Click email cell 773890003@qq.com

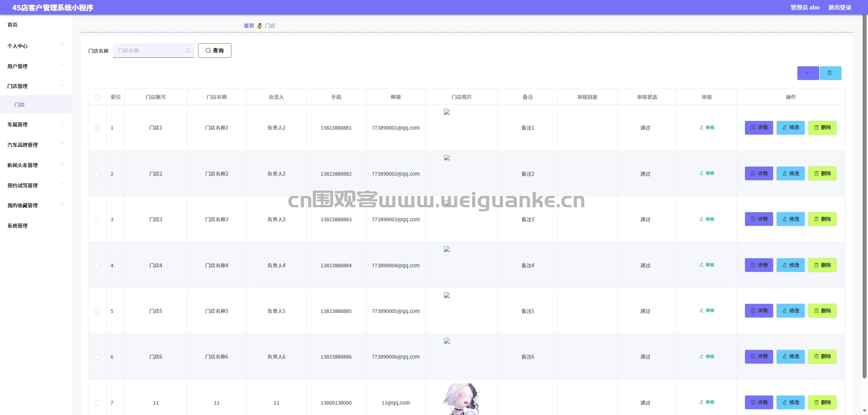396,219
